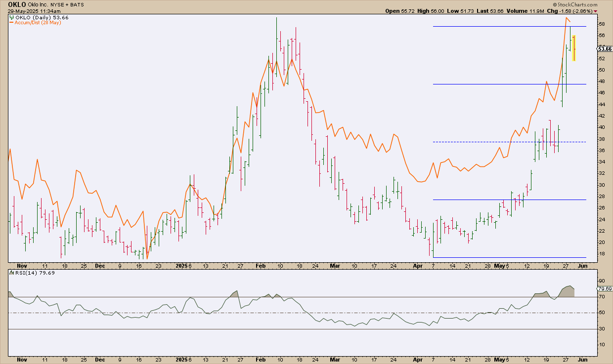Select the 70 overbought label on RSI axis
The width and height of the screenshot is (613, 364).
pyautogui.click(x=602, y=297)
